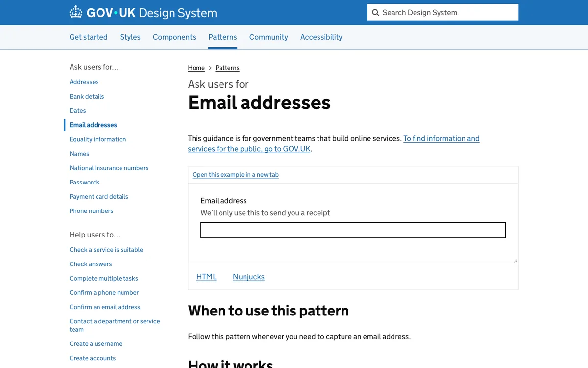Click Open this example in a new tab
This screenshot has height=368, width=588.
click(236, 175)
